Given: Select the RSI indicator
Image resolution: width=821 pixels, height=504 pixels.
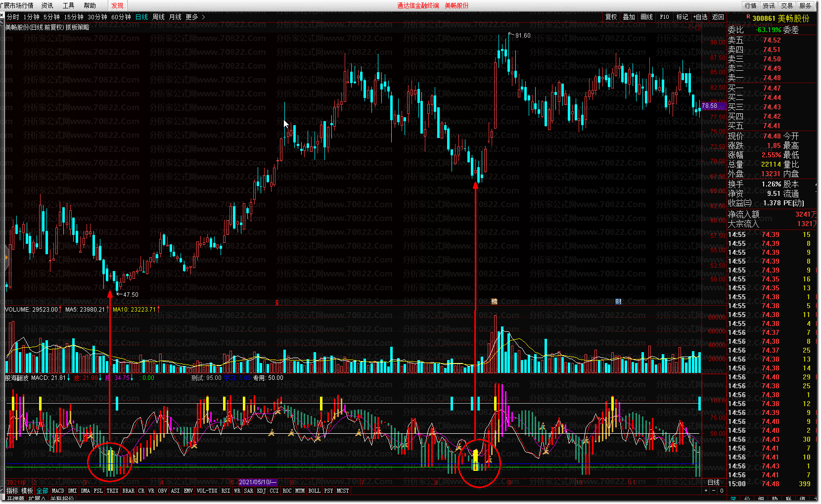Looking at the screenshot, I should coord(226,491).
